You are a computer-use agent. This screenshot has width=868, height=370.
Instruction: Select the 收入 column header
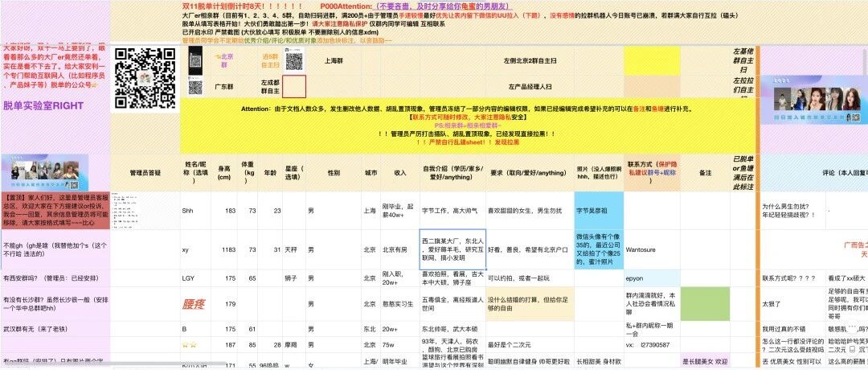coord(399,173)
